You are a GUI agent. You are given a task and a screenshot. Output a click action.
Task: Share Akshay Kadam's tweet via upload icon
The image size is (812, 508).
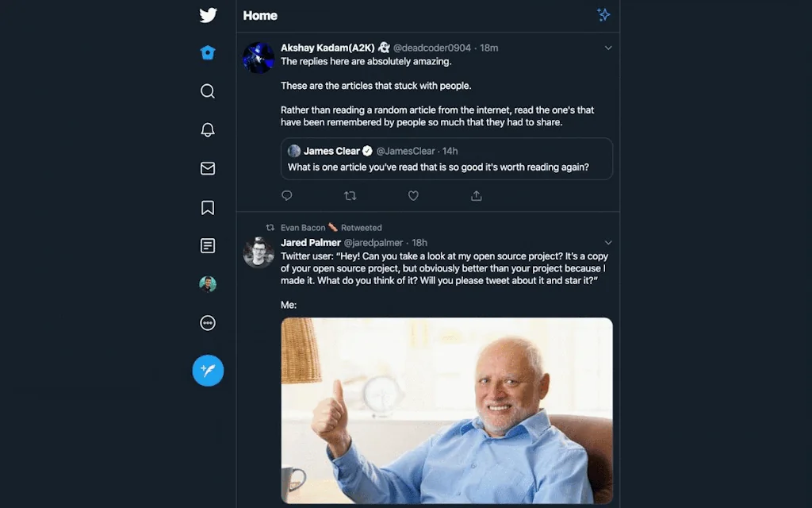476,195
